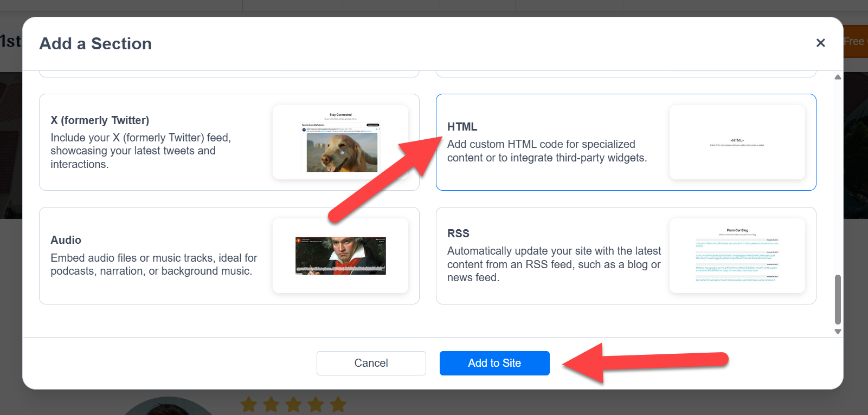Click the 'Embed audio files or music tracks' description
Image resolution: width=868 pixels, height=415 pixels.
coord(154,264)
